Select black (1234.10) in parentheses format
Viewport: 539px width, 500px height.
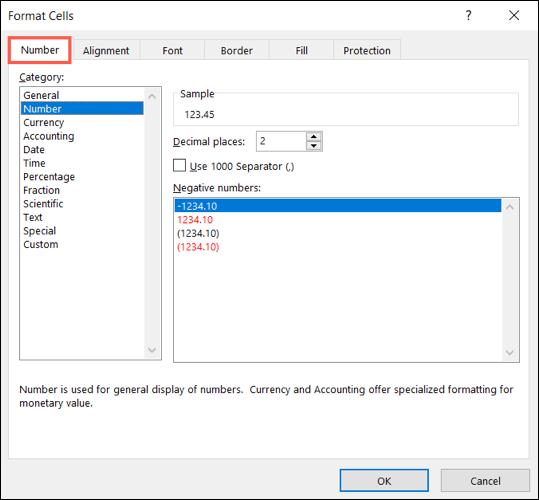point(338,233)
